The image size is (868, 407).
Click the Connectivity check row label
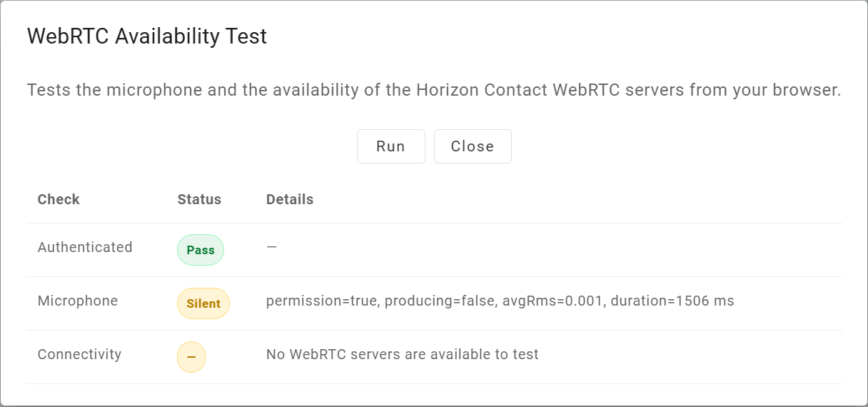coord(80,354)
